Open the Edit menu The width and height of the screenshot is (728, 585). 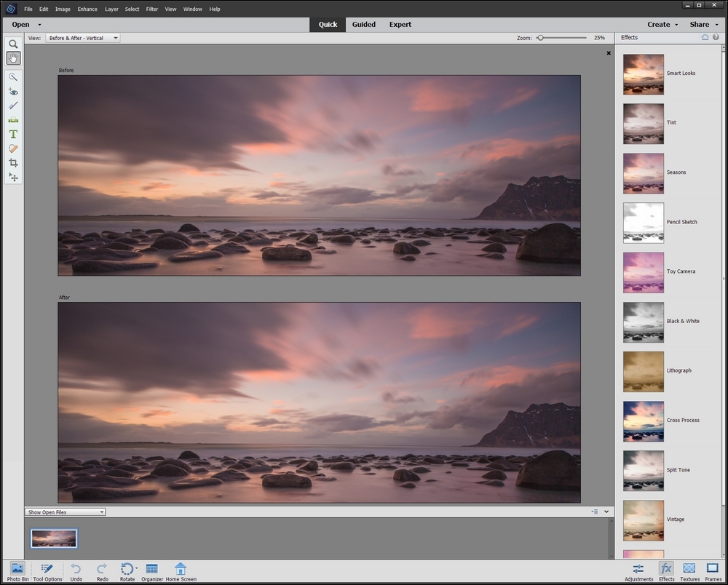click(44, 9)
